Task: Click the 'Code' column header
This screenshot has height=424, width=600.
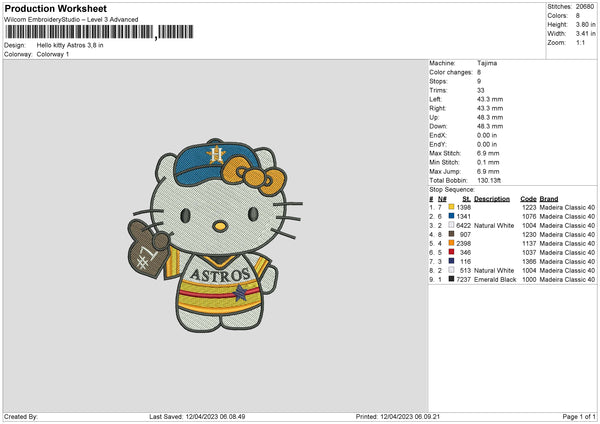Action: pos(528,199)
